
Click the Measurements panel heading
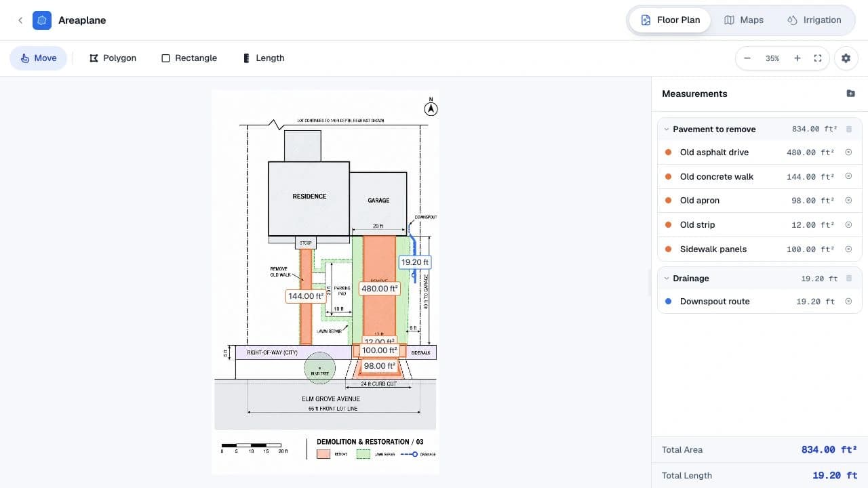694,94
